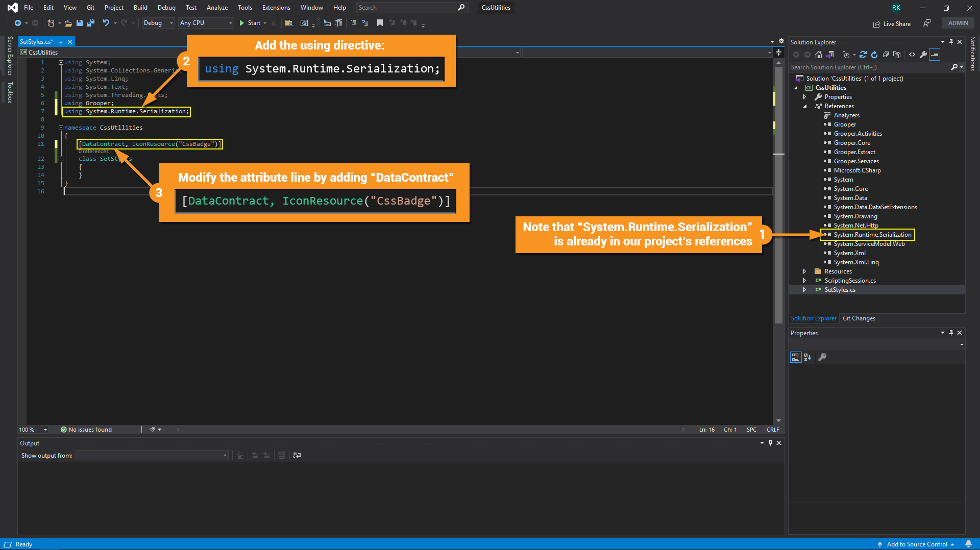The image size is (980, 550).
Task: Open the Build menu
Action: [140, 8]
